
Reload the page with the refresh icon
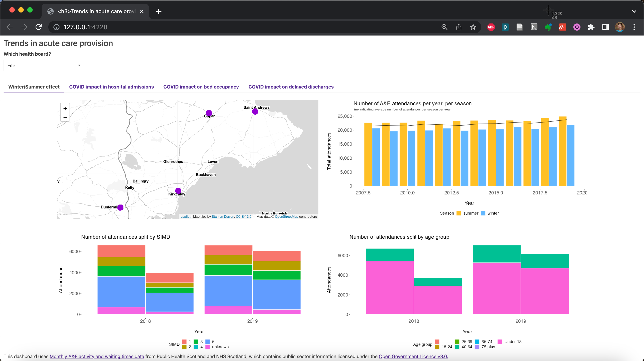click(x=38, y=27)
